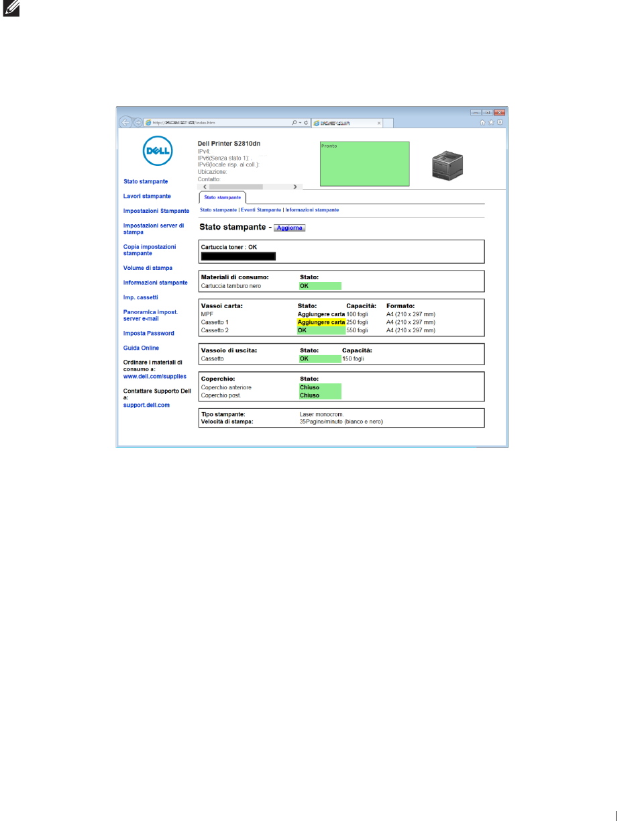Open Guida Online link
Screen dimensions: 644x821
point(142,348)
